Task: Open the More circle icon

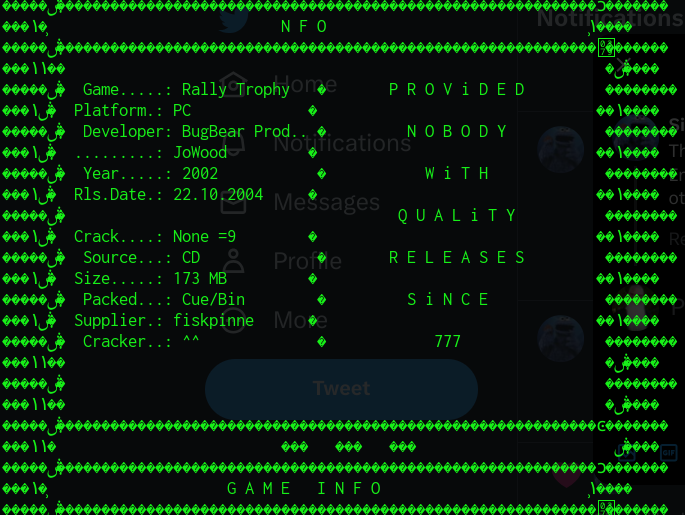Action: tap(233, 320)
